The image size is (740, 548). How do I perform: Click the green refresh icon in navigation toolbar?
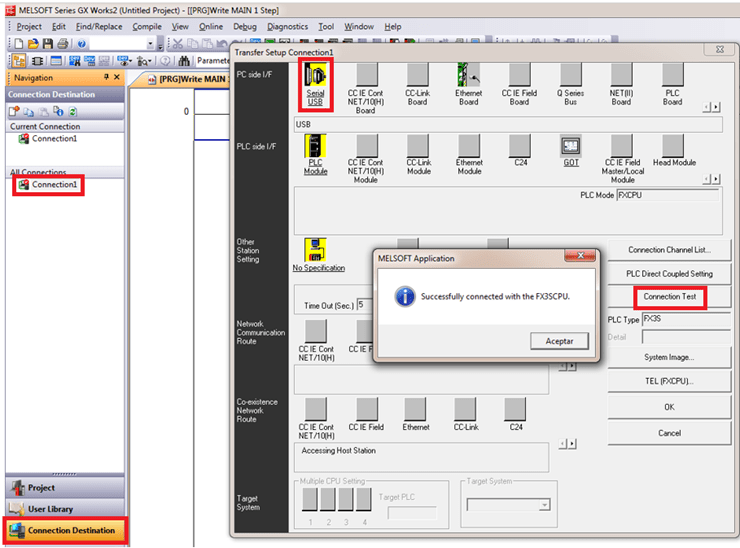(73, 111)
